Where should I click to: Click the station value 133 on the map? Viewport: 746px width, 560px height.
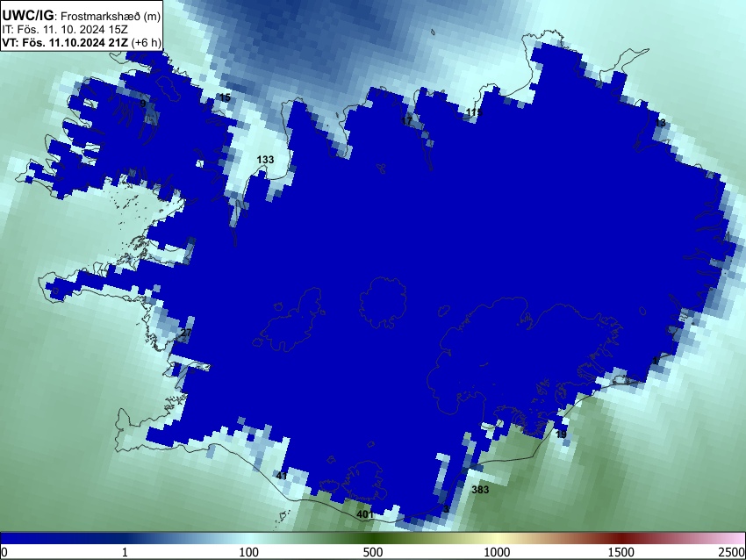click(265, 160)
